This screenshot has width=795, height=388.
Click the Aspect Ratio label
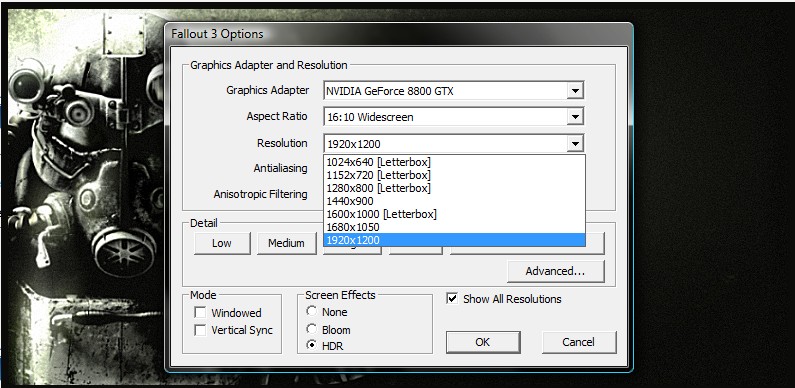pos(277,116)
